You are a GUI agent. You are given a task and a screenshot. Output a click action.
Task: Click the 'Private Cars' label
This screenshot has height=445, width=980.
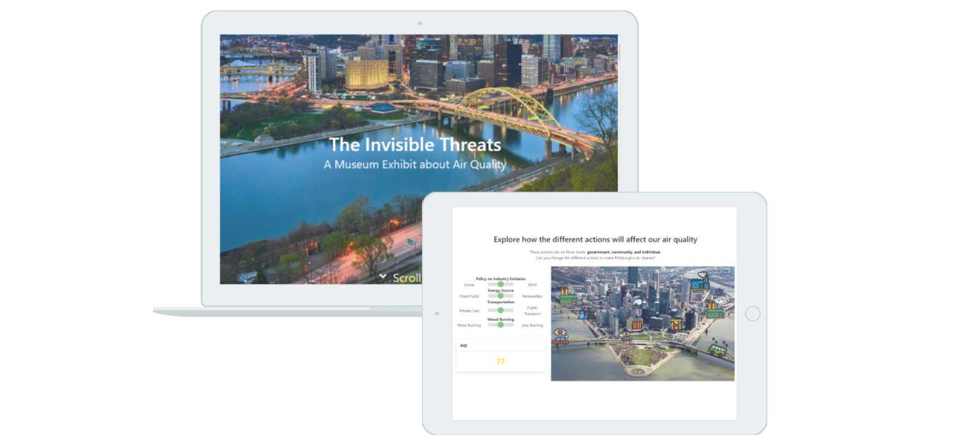click(469, 311)
